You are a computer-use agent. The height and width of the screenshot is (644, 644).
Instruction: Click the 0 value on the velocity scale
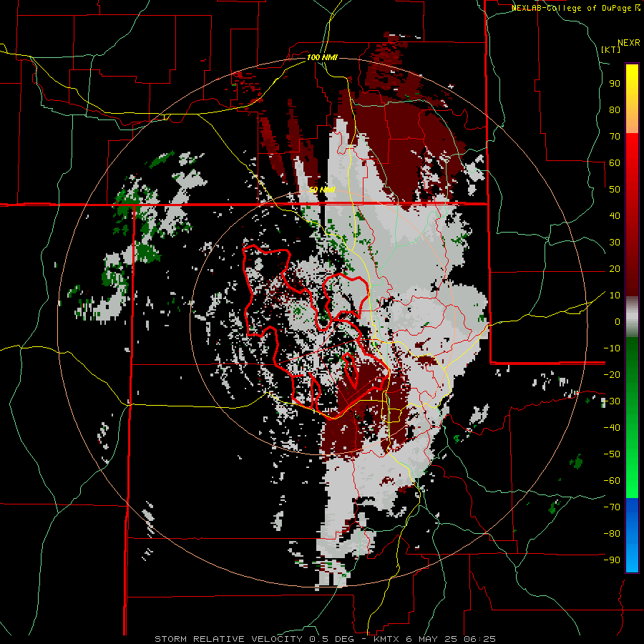pos(618,321)
